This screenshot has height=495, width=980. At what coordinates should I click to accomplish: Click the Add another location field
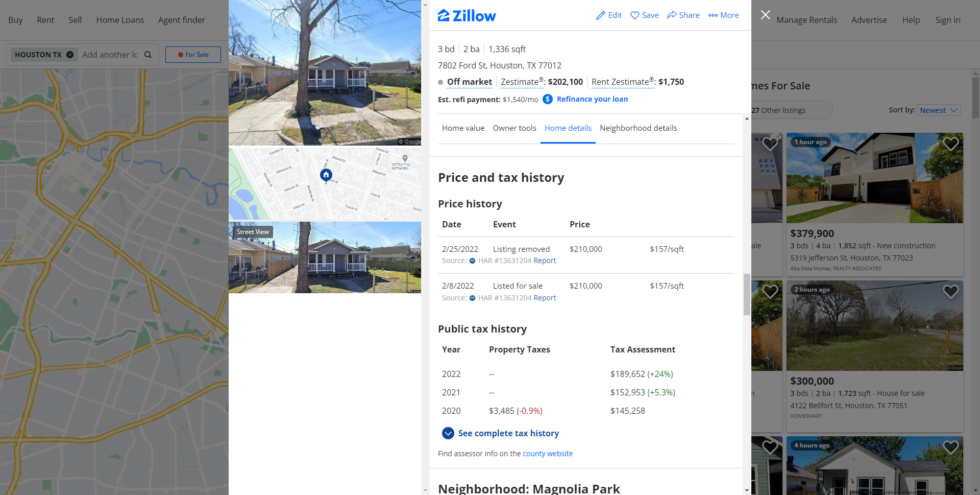110,55
